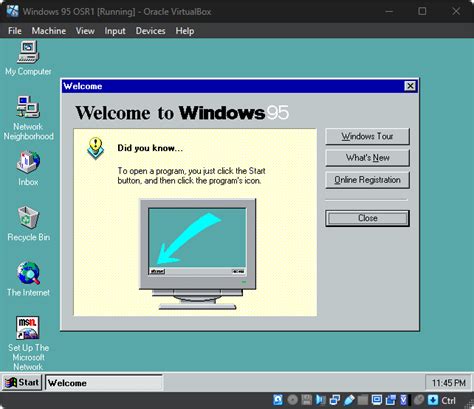Screen dimensions: 474x409
Task: Click the VirtualBox recording indicator icon
Action: (x=390, y=400)
